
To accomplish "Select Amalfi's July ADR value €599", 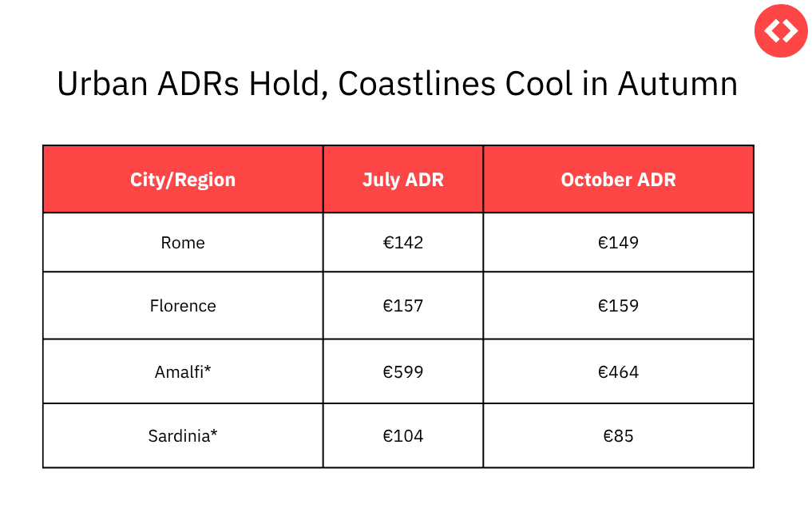I will [x=402, y=371].
